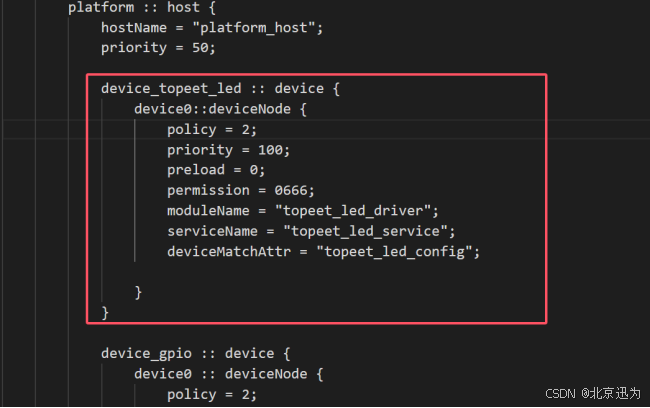This screenshot has width=650, height=408.
Task: Click the moduleName key
Action: 208,210
